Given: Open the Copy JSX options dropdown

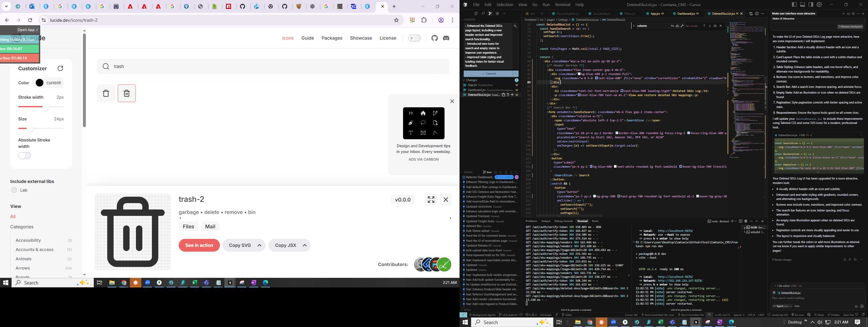Looking at the screenshot, I should click(305, 246).
